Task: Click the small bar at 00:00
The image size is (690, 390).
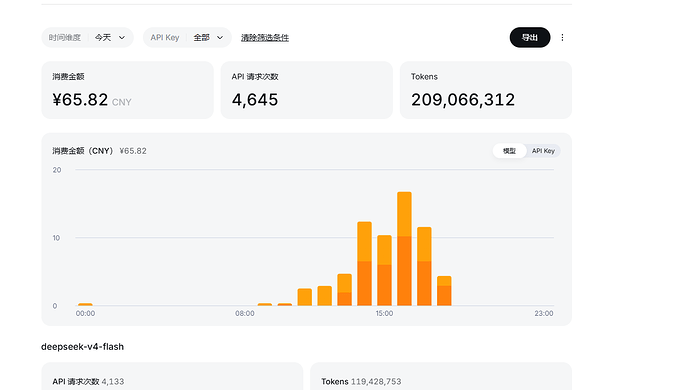Action: pyautogui.click(x=85, y=304)
